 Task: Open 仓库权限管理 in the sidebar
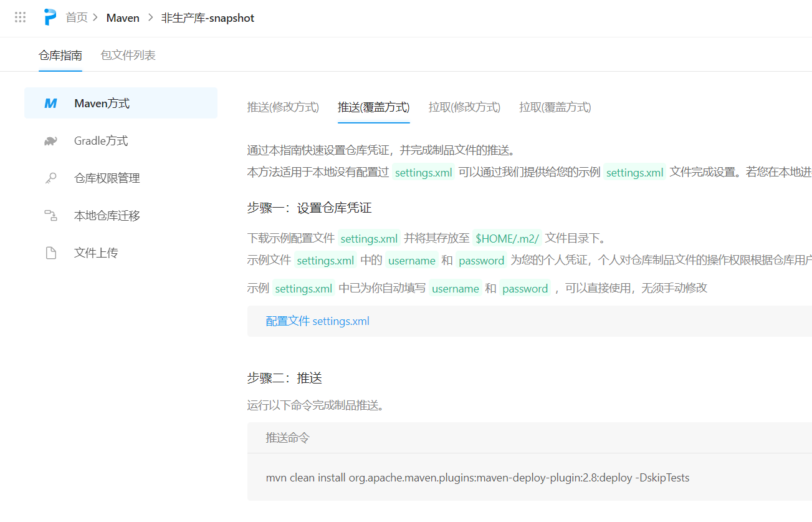click(107, 178)
